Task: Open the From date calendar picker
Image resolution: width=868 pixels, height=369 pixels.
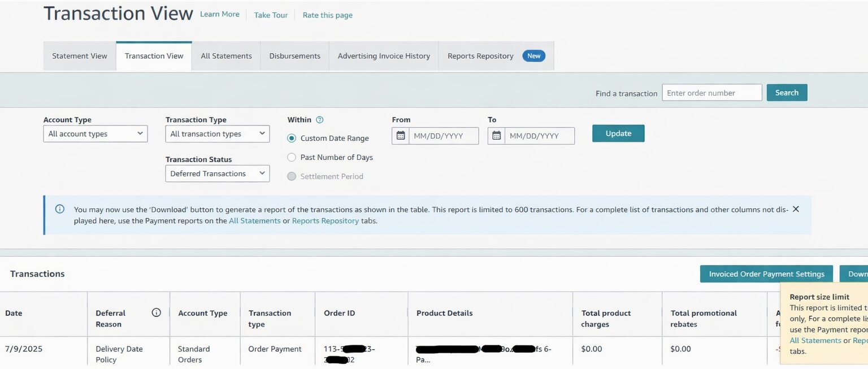Action: pos(402,136)
